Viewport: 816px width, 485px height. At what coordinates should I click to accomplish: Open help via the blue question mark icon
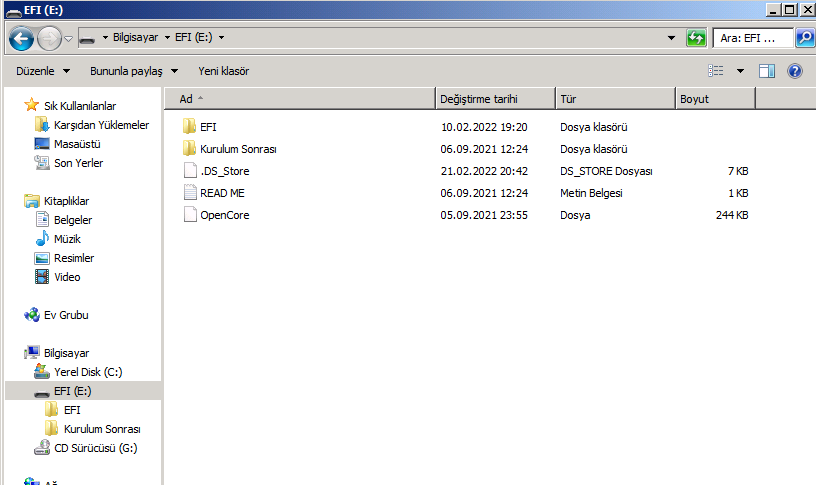(x=795, y=71)
